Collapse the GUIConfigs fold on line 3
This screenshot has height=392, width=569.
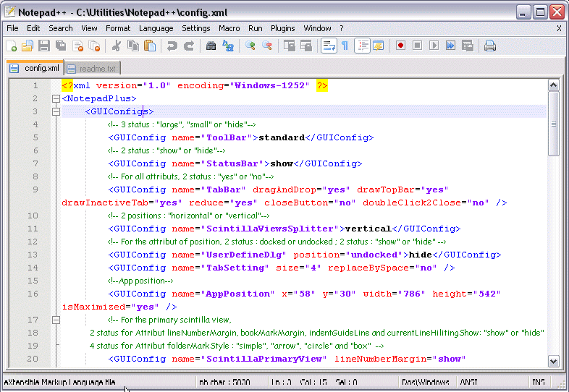56,111
